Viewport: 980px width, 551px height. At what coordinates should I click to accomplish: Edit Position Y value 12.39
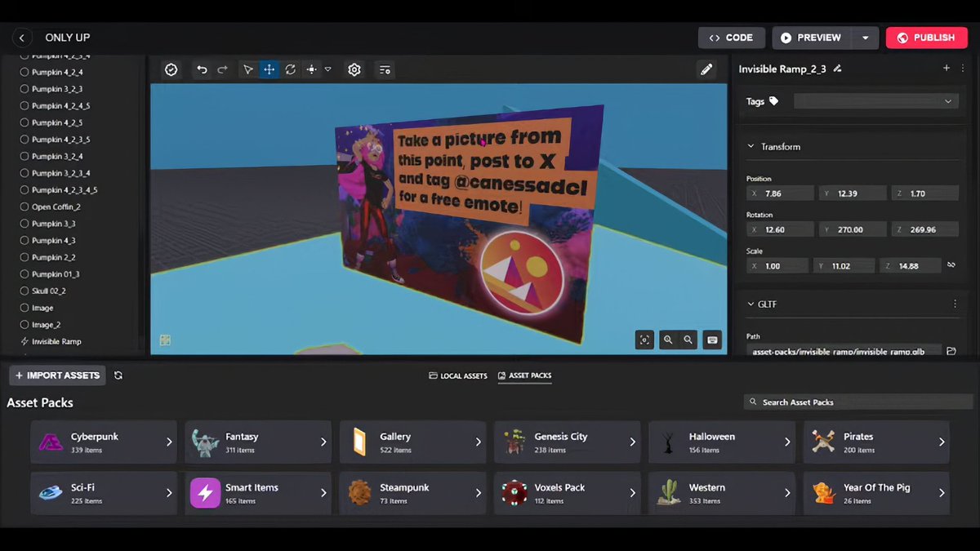[x=853, y=194]
